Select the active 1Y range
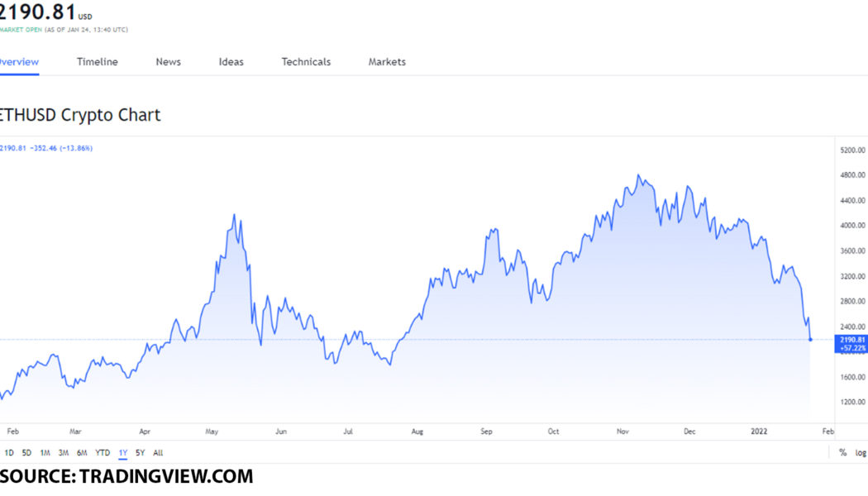868x496 pixels. 123,453
